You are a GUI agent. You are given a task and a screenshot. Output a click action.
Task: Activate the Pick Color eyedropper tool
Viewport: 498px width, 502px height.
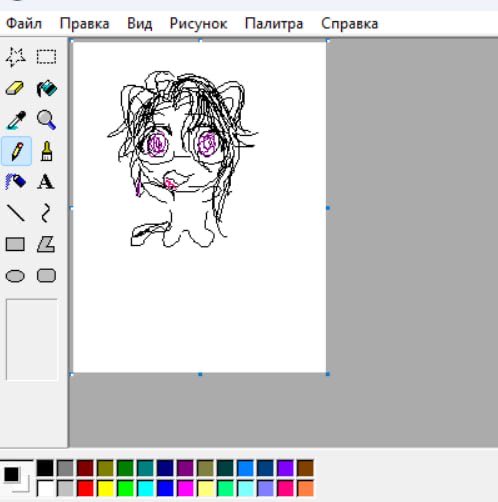(x=16, y=120)
